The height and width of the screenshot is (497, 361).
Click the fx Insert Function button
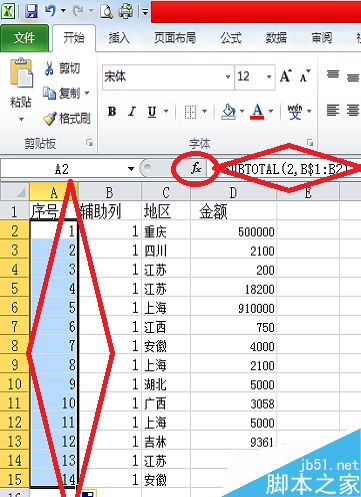point(196,168)
